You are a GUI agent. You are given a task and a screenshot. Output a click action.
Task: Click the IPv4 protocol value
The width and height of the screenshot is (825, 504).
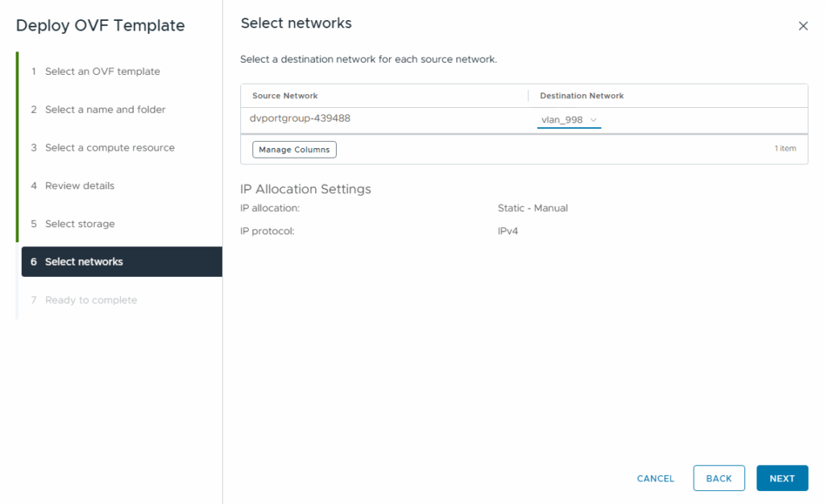pos(508,231)
